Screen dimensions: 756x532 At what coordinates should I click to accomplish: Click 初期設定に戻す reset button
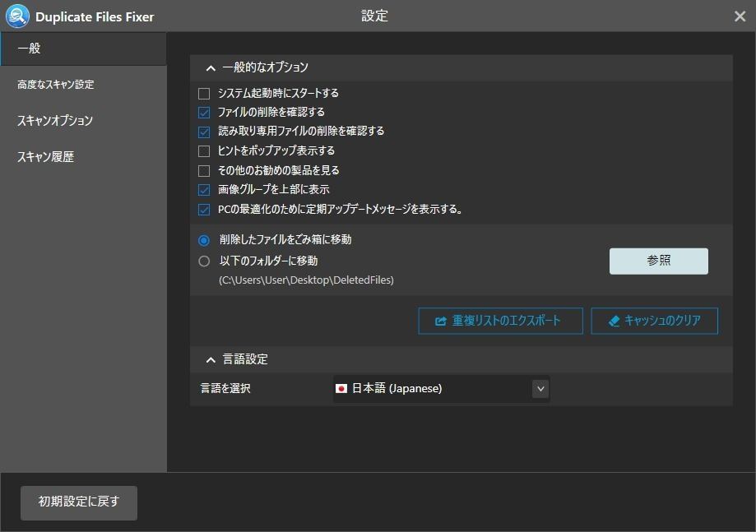[x=79, y=502]
